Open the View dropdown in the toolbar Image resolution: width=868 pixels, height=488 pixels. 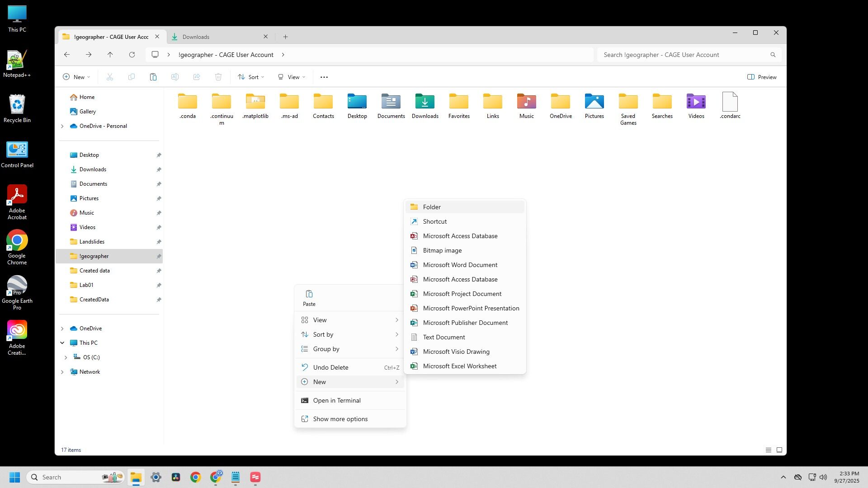coord(292,77)
